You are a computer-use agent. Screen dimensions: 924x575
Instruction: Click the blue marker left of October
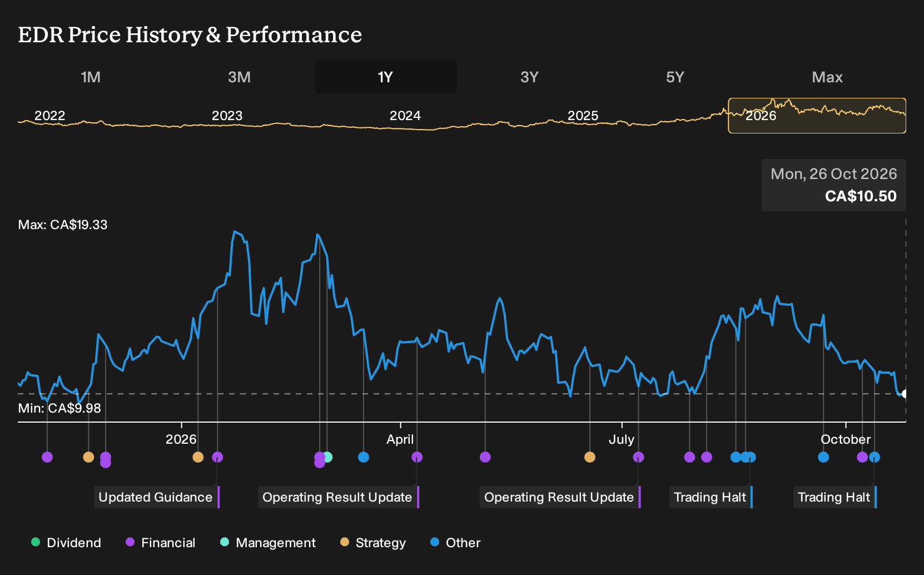point(823,457)
